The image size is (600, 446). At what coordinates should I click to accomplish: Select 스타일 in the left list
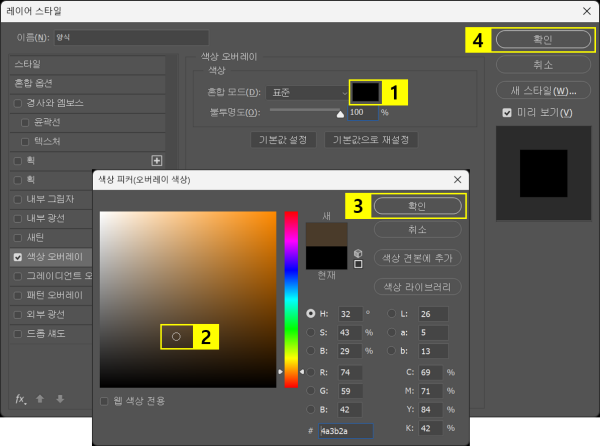(88, 65)
